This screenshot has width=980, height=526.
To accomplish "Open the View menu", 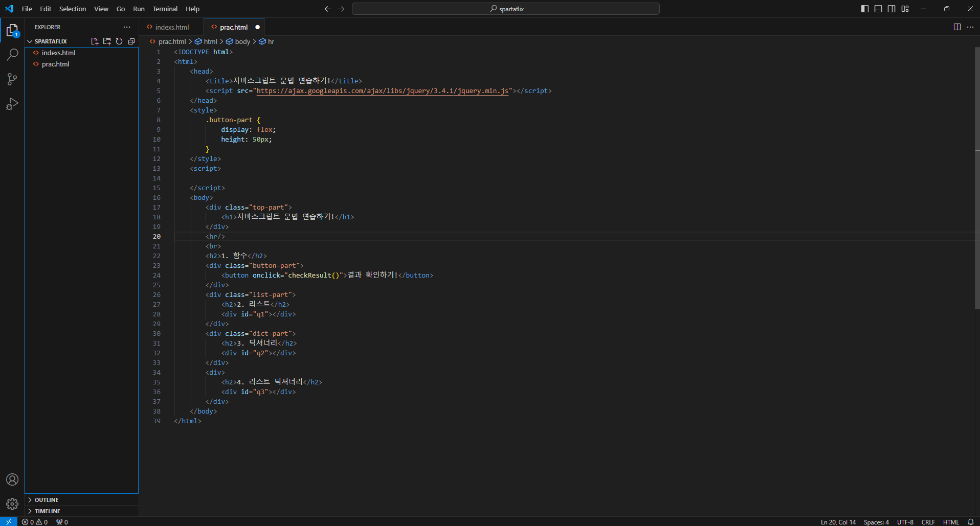I will 101,9.
